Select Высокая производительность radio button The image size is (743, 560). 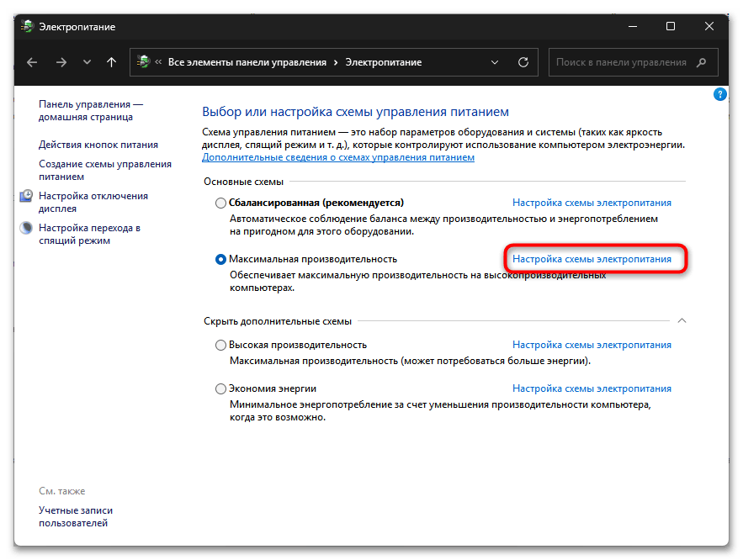click(x=220, y=345)
